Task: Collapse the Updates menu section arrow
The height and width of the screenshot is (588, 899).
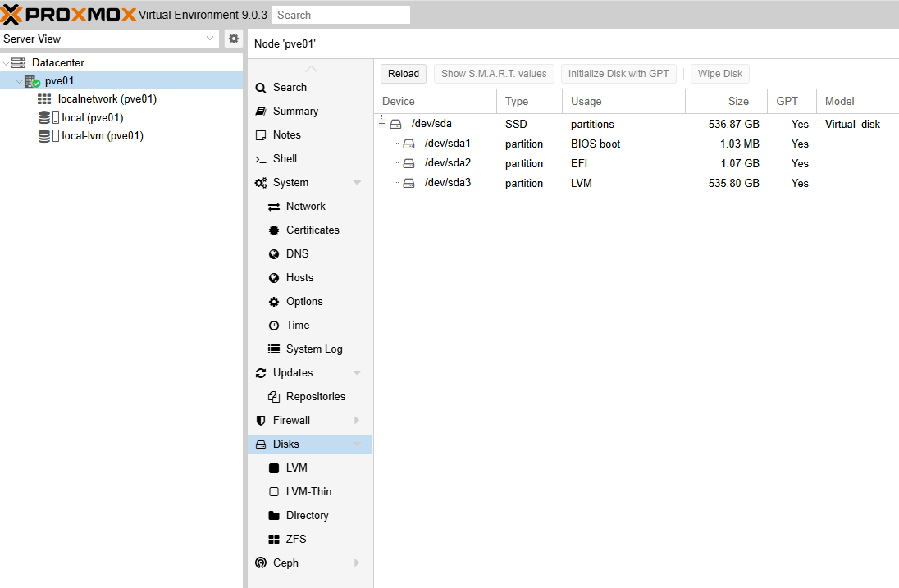Action: [357, 373]
